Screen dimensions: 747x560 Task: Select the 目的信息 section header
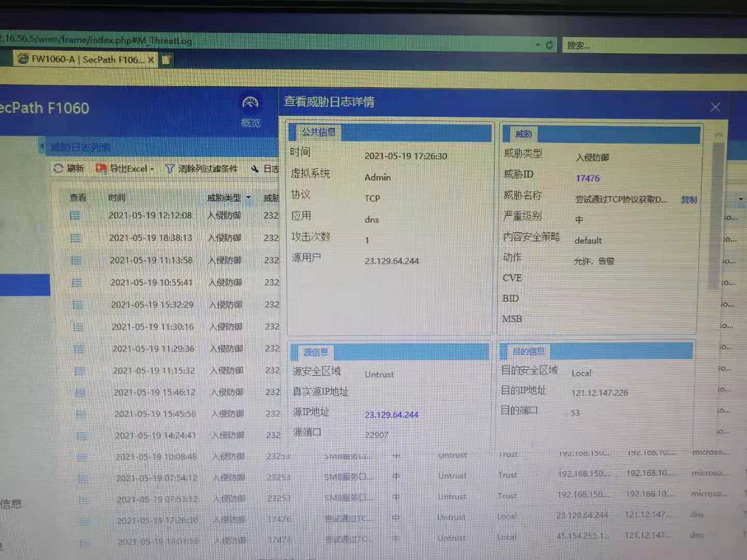[x=529, y=351]
